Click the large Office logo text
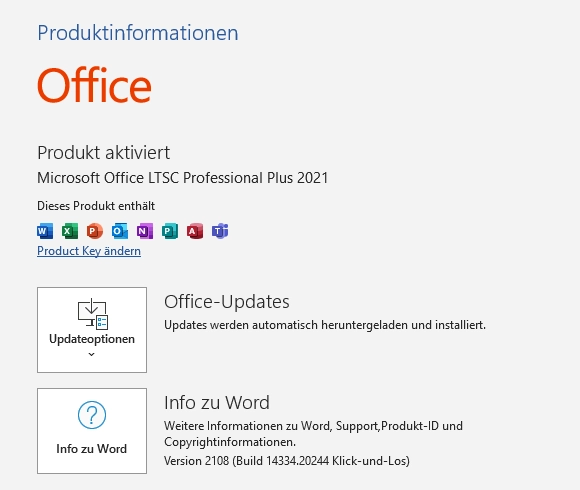This screenshot has width=580, height=490. (94, 85)
